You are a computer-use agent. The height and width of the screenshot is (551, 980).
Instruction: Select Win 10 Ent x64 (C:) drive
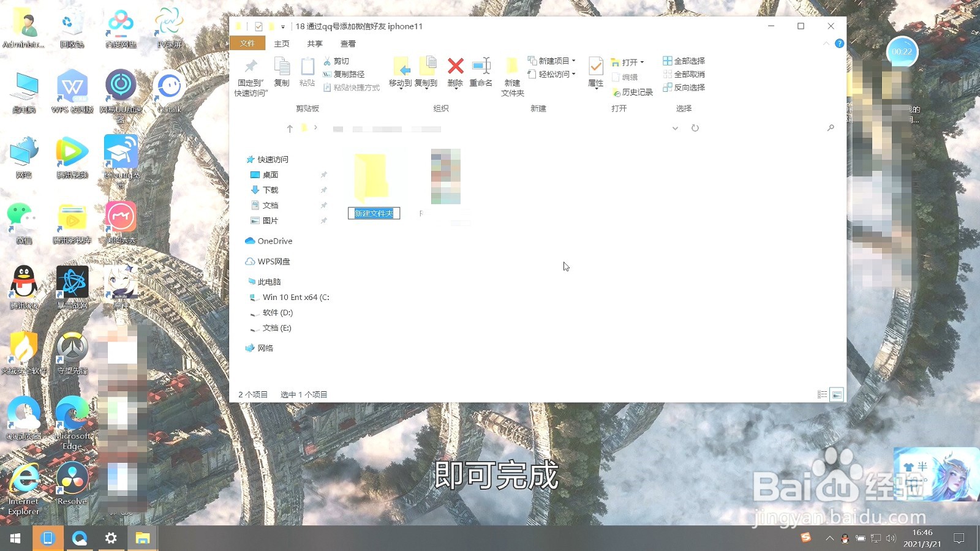click(289, 297)
